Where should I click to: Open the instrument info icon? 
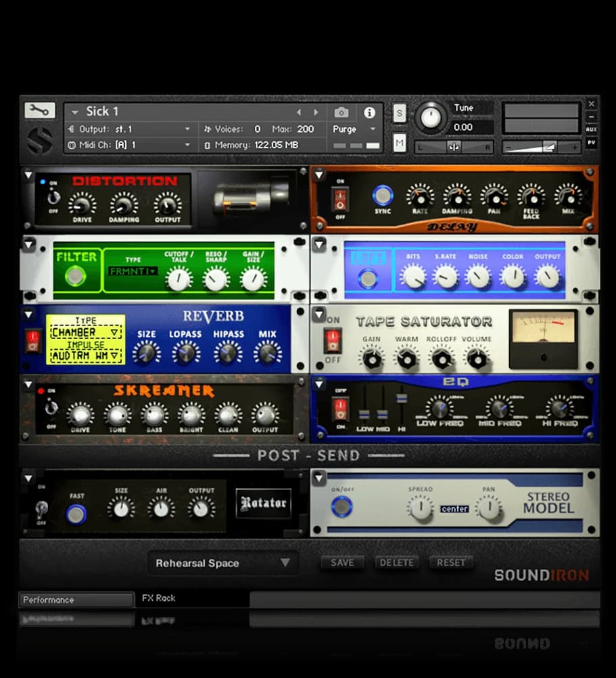click(369, 112)
